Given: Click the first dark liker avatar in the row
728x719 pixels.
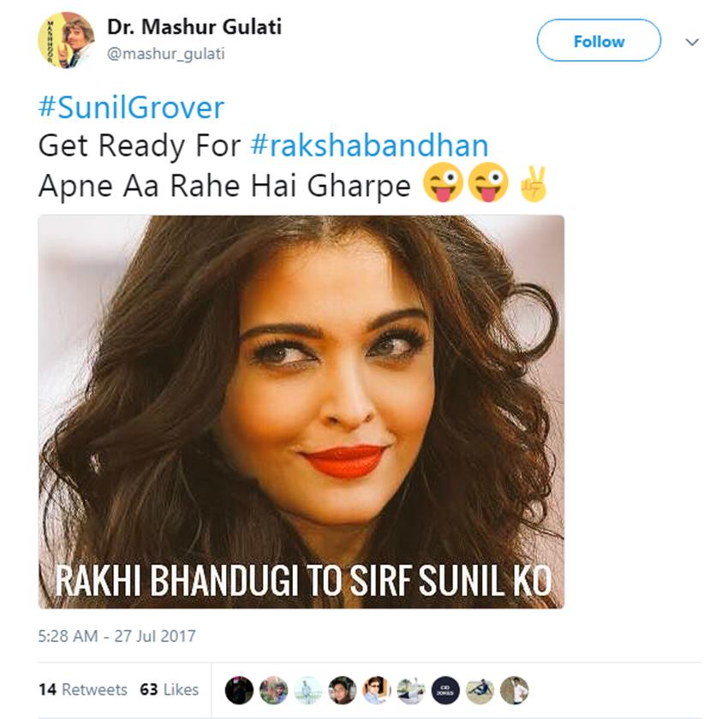Looking at the screenshot, I should tap(240, 690).
